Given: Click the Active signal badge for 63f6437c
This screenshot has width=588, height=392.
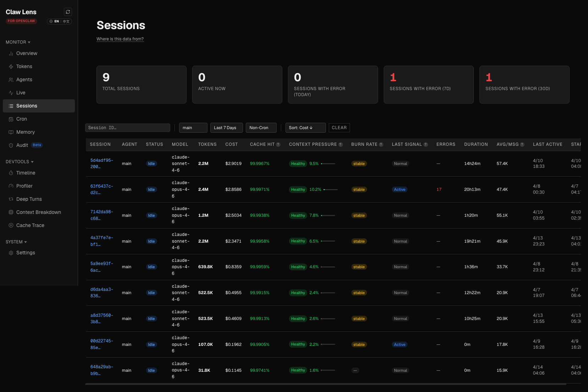Looking at the screenshot, I should click(400, 190).
